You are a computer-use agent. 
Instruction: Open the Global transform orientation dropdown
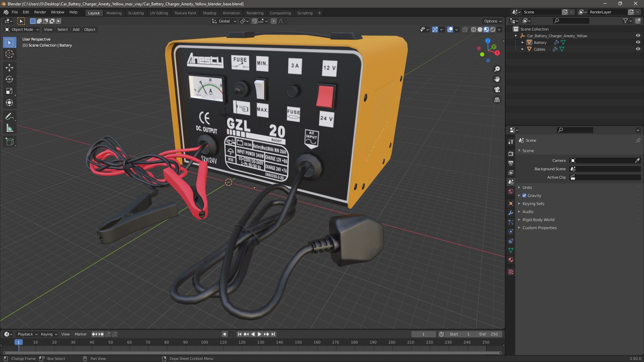(224, 21)
